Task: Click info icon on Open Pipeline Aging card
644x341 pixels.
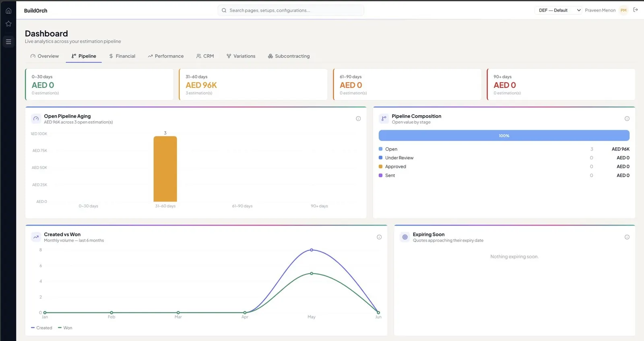Action: 358,119
